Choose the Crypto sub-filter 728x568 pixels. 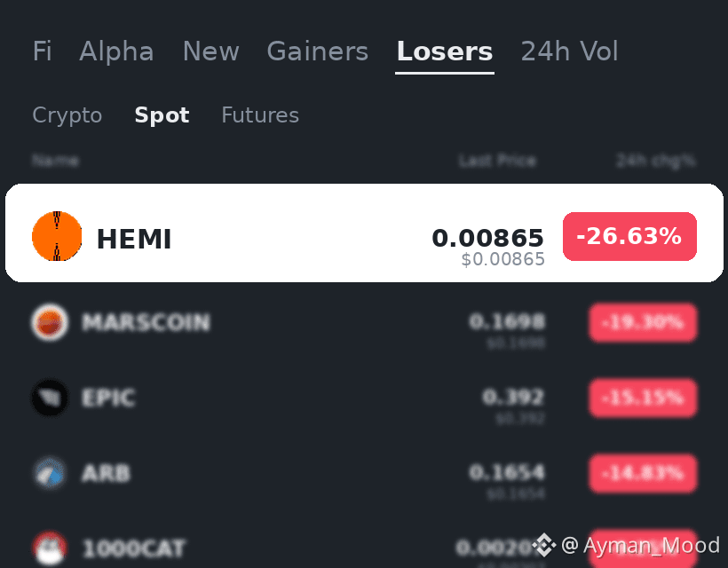pyautogui.click(x=67, y=115)
